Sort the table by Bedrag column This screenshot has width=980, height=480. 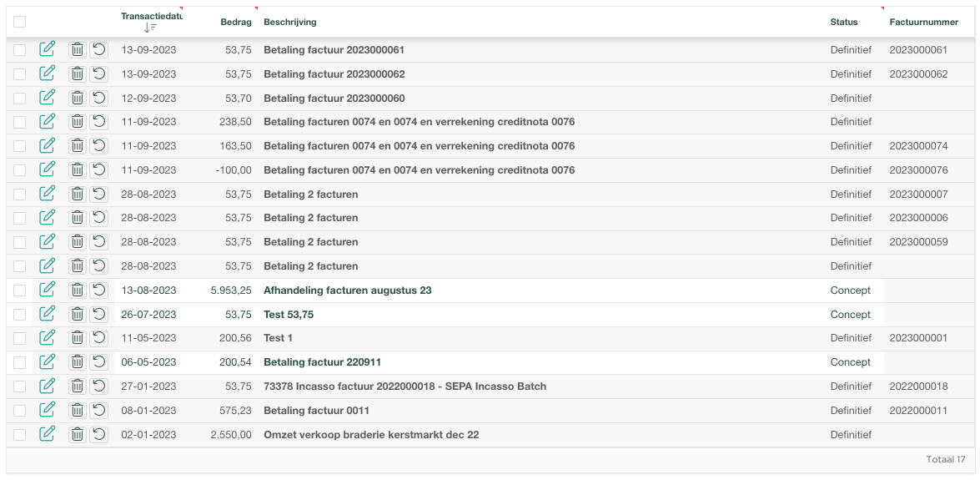coord(235,22)
